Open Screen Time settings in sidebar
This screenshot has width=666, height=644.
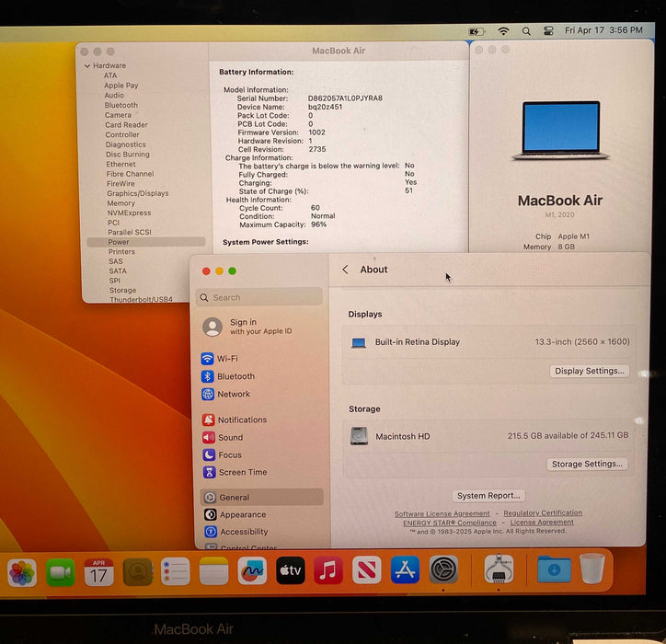(243, 472)
